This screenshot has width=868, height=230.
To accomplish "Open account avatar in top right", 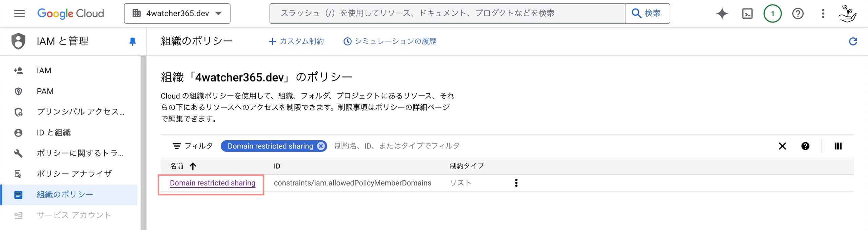I will (847, 14).
